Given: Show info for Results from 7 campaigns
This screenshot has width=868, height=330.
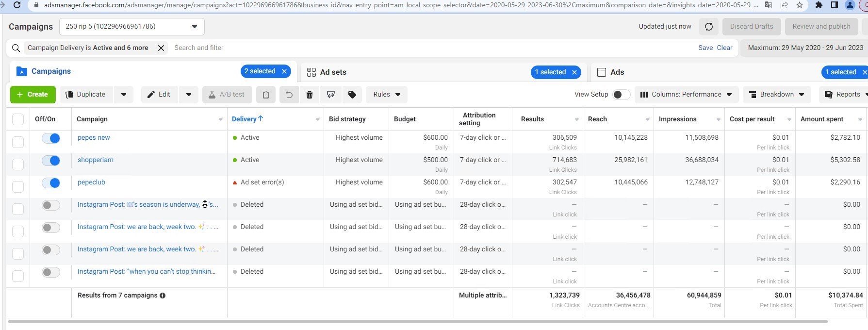Looking at the screenshot, I should click(163, 296).
